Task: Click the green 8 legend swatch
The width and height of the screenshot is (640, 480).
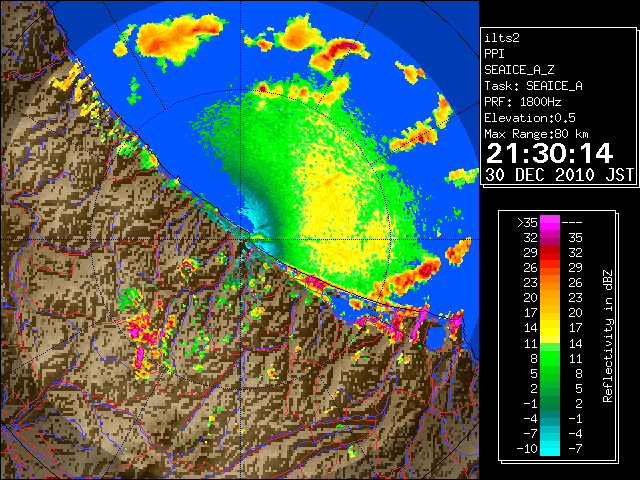Action: pos(550,358)
